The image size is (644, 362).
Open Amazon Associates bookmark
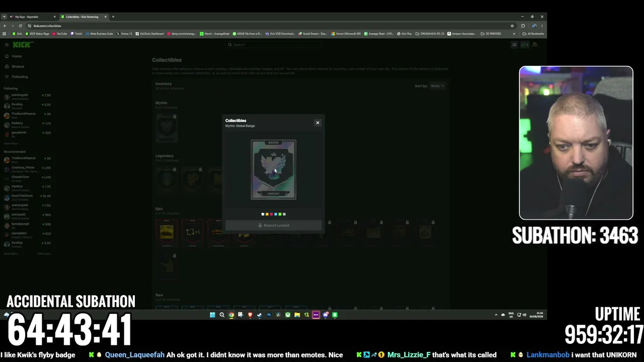[461, 34]
